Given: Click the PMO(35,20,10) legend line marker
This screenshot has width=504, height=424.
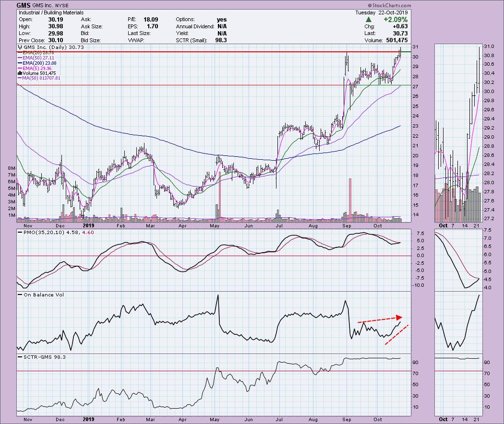Looking at the screenshot, I should coord(20,234).
